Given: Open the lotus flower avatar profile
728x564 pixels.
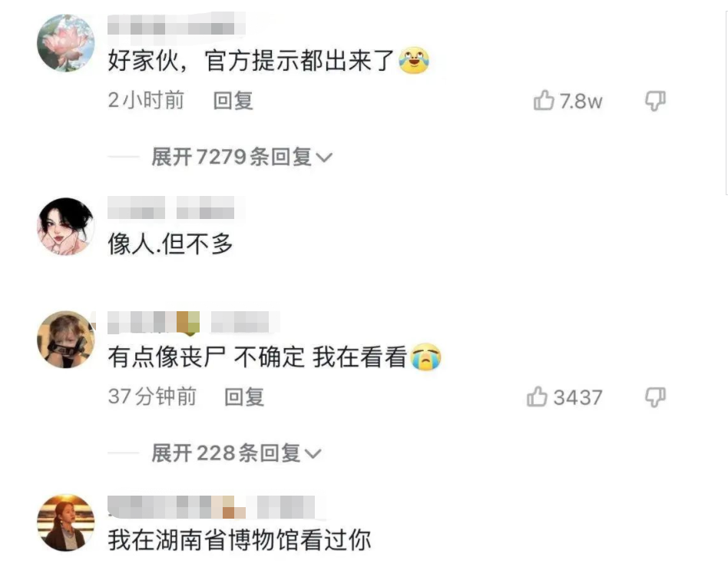Looking at the screenshot, I should pos(65,43).
